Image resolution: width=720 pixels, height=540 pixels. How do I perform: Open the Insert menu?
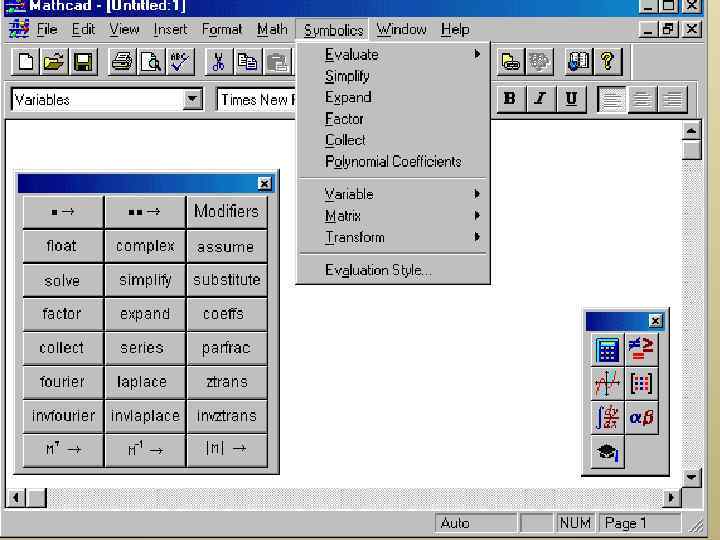point(170,30)
